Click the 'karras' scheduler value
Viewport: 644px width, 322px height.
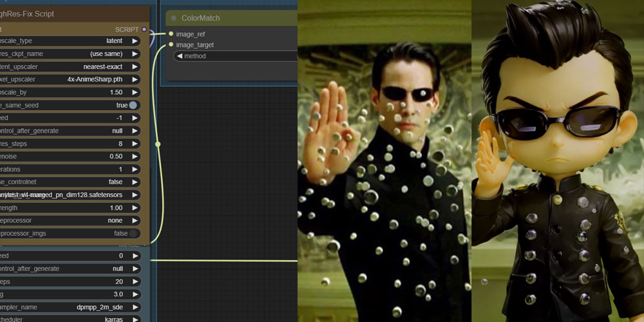(x=114, y=319)
